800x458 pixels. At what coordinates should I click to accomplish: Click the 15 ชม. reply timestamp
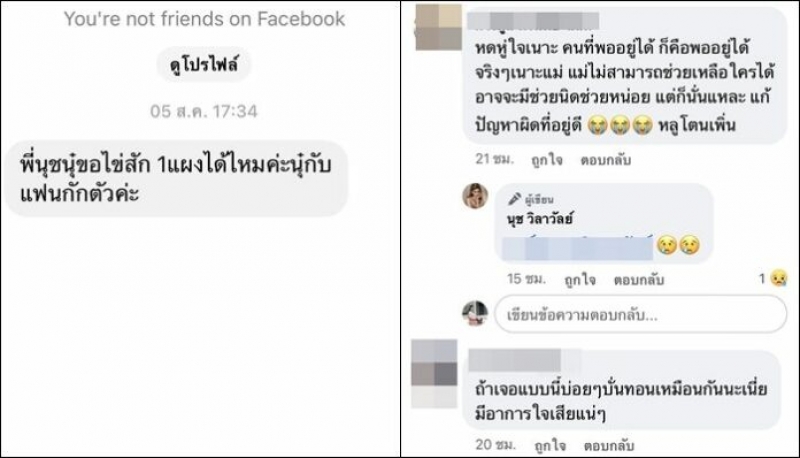[x=527, y=279]
